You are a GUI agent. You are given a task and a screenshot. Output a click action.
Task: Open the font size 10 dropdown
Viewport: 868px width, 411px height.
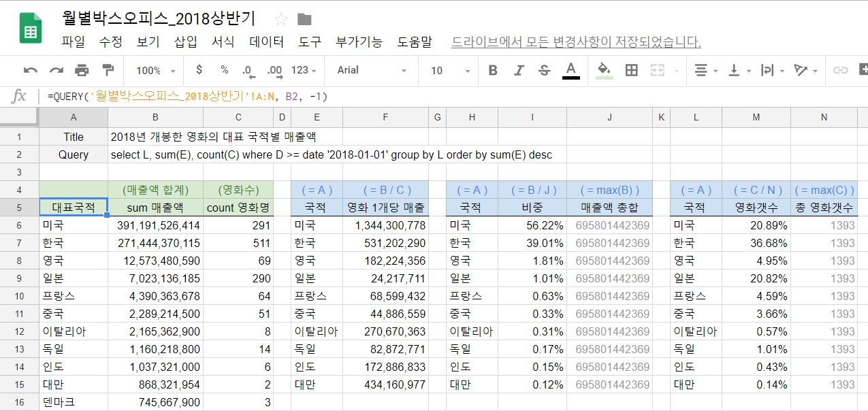pyautogui.click(x=450, y=70)
